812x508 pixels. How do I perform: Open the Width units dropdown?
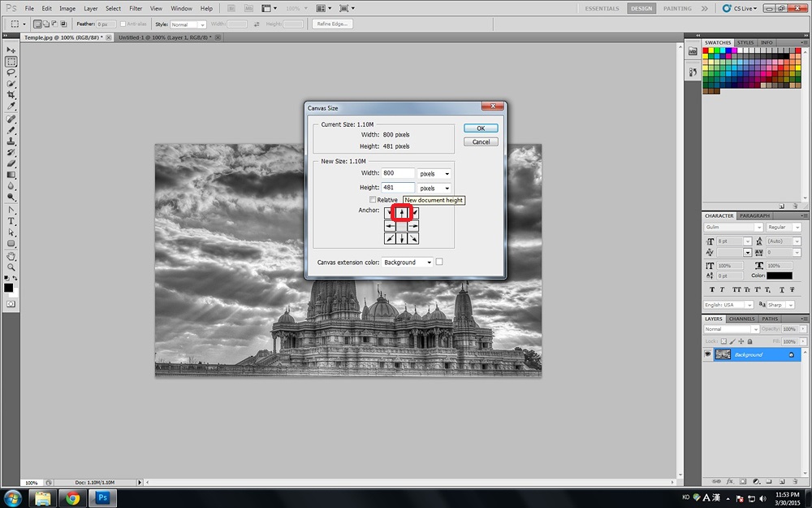click(x=434, y=174)
